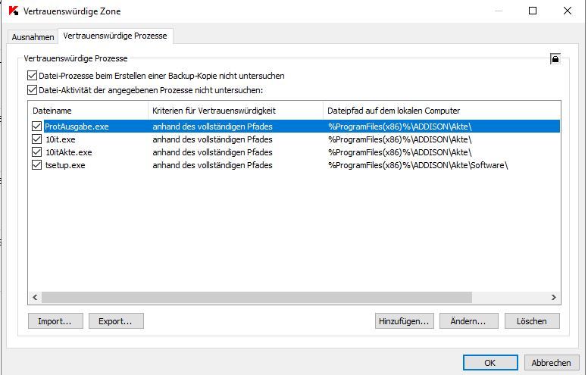
Task: Uncheck the ProtAusgabe.exe checkbox
Action: click(x=36, y=127)
